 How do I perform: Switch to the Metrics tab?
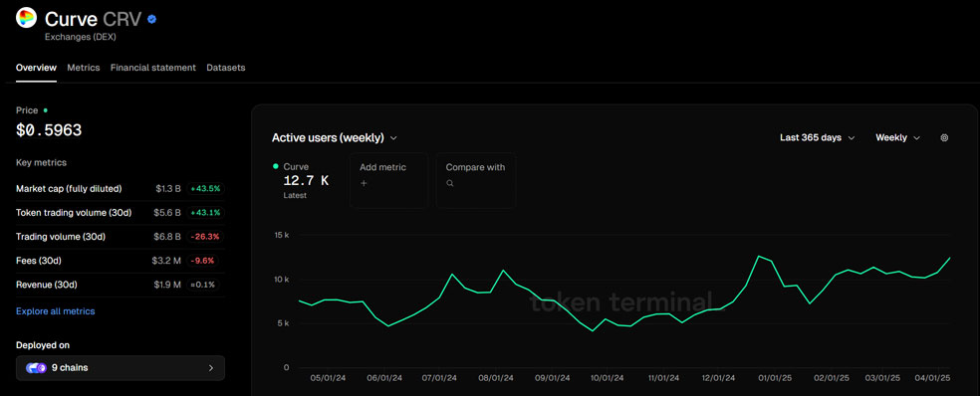click(x=83, y=68)
